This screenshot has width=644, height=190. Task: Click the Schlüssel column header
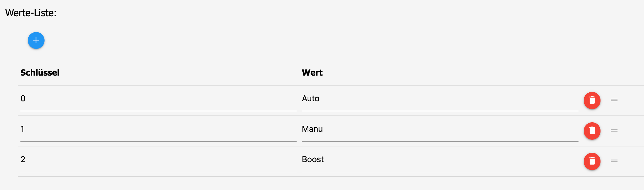point(40,73)
